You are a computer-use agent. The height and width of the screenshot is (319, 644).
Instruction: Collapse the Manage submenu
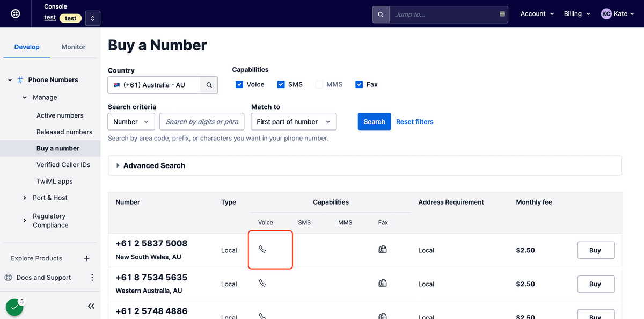25,98
